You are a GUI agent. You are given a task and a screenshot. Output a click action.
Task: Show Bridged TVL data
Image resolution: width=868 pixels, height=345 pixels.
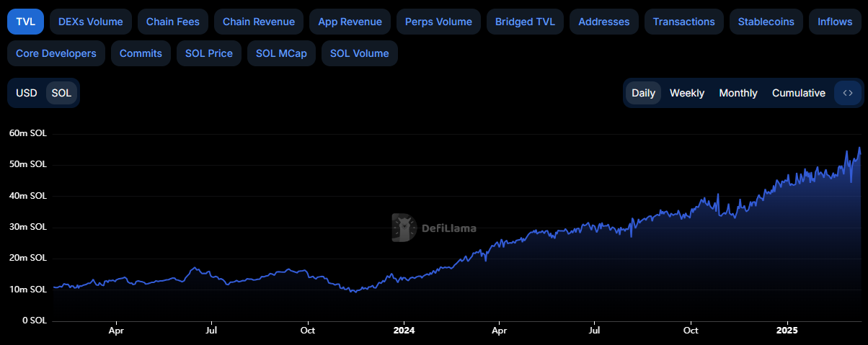[525, 22]
